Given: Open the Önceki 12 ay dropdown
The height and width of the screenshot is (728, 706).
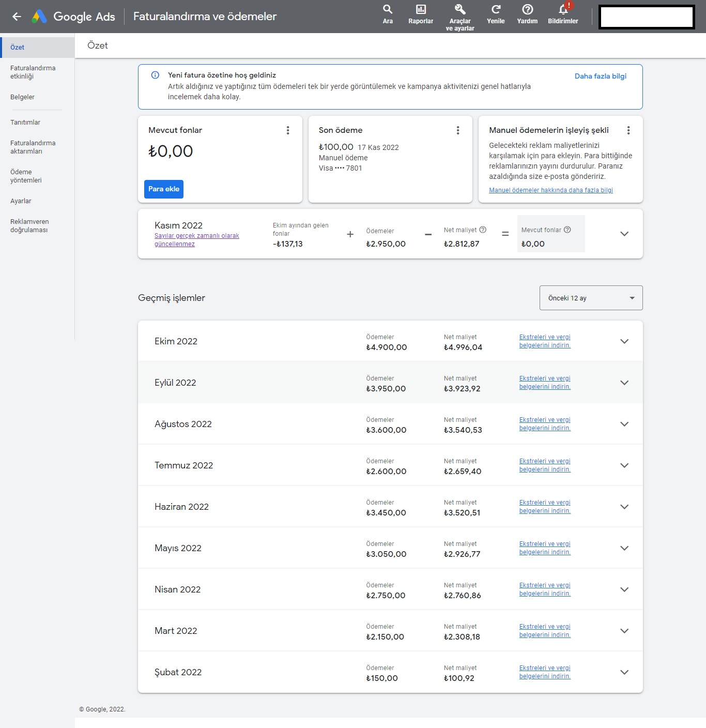Looking at the screenshot, I should tap(591, 298).
